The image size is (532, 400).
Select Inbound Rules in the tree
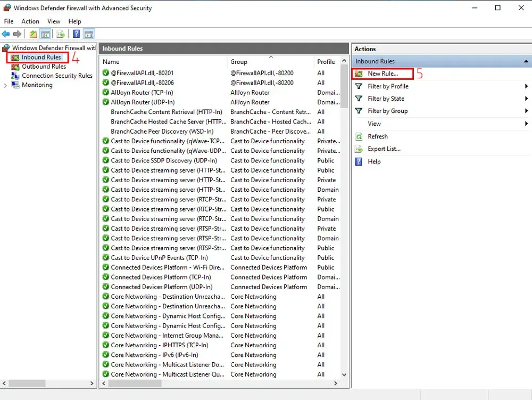point(41,58)
